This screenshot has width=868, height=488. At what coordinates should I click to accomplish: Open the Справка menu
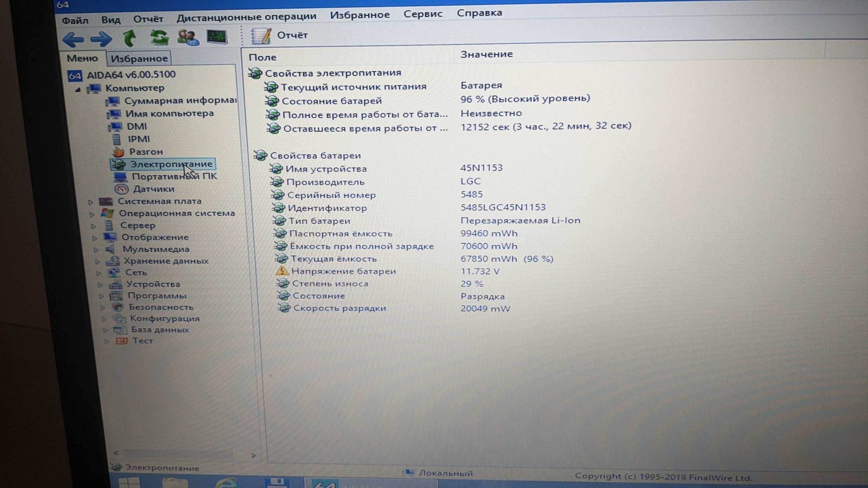point(480,13)
